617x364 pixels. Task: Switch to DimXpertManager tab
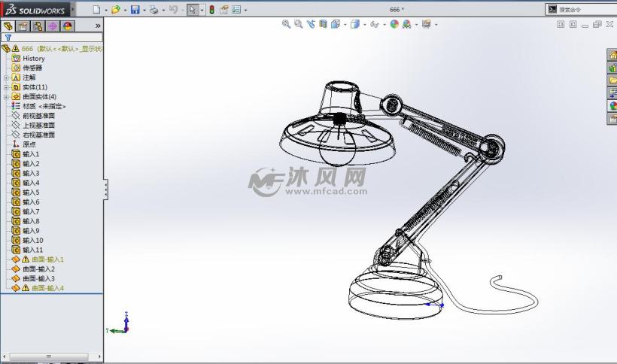pos(53,26)
